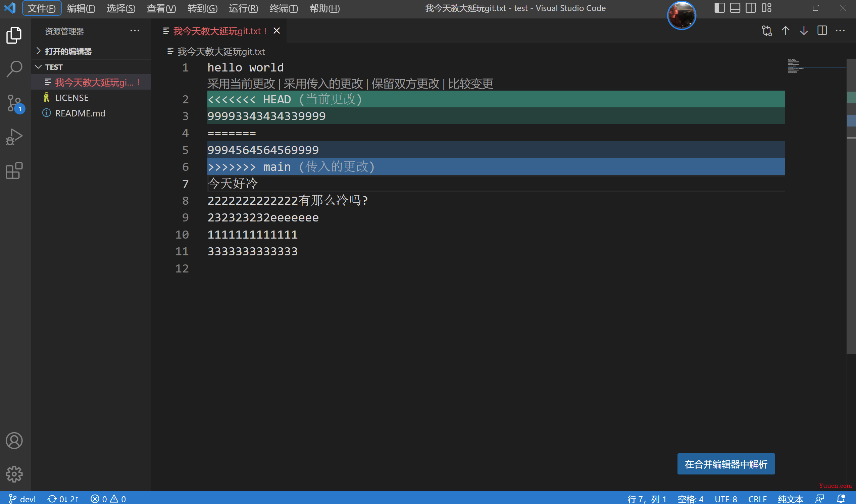Collapse the TEST folder section

pos(91,67)
